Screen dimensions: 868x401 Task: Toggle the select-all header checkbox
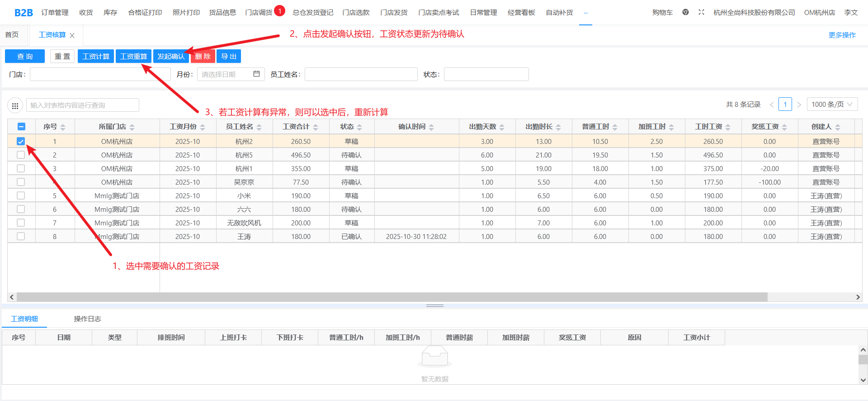point(21,127)
